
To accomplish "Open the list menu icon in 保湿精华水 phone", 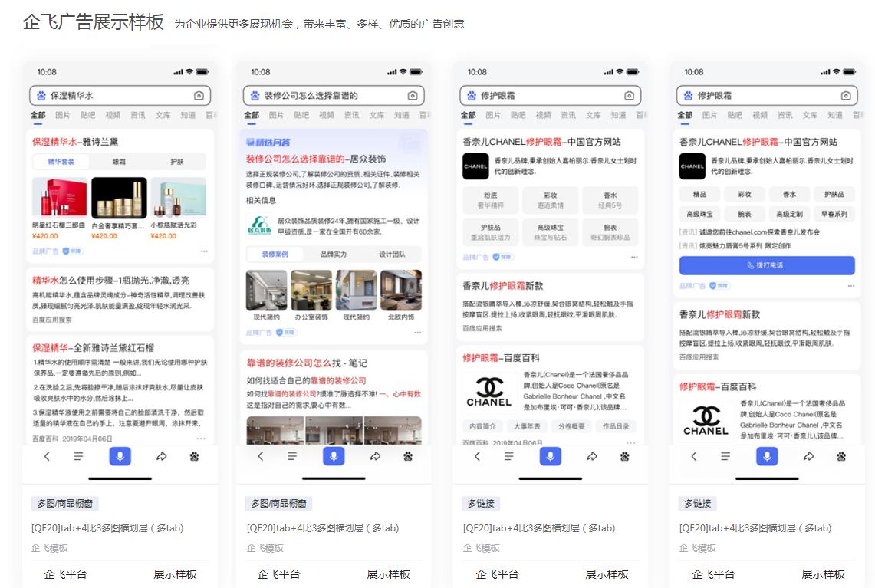I will pos(79,456).
